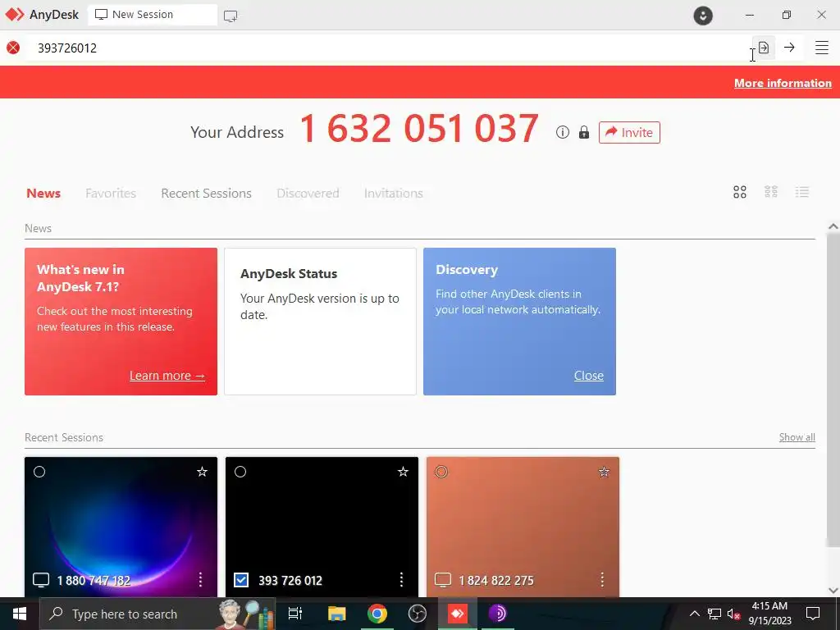Open OBS Studio from taskbar
840x630 pixels.
pyautogui.click(x=418, y=614)
